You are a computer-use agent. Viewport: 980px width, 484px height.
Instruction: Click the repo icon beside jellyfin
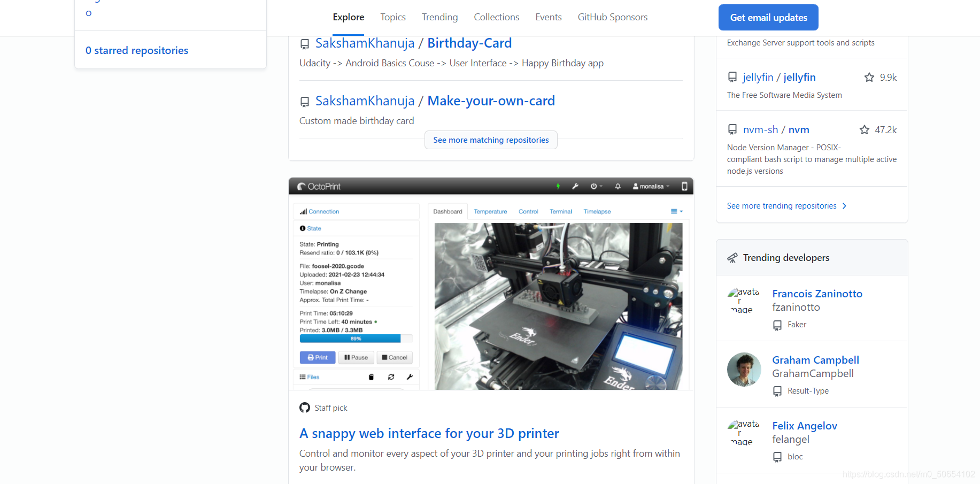[x=732, y=78]
